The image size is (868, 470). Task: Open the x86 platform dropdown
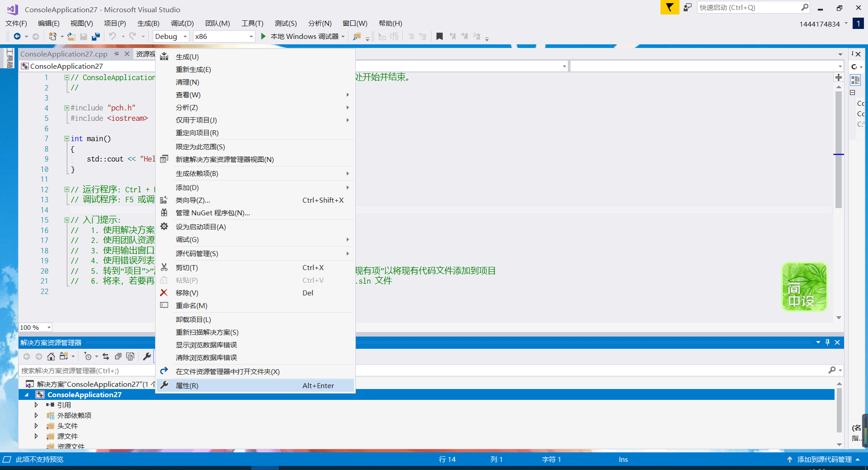(x=224, y=37)
